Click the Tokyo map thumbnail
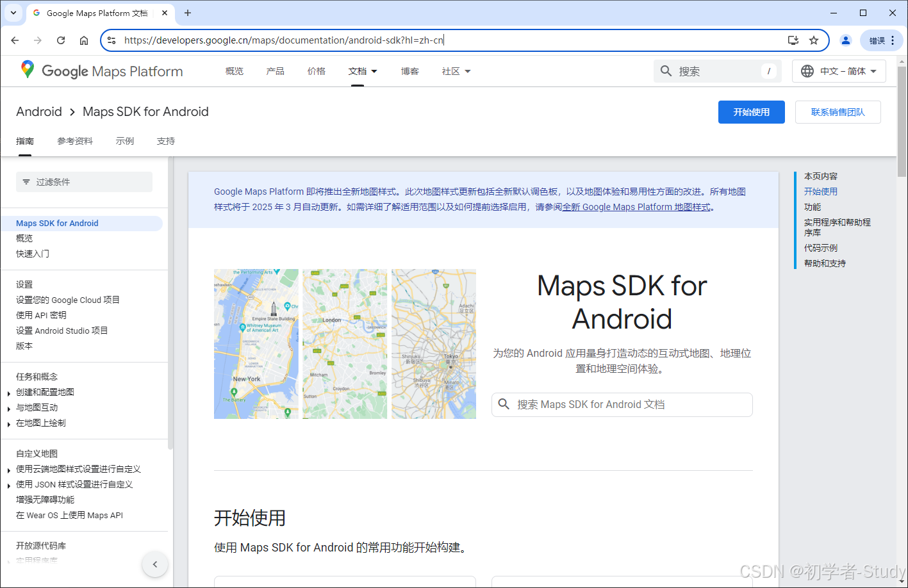Screen dimensions: 908x588 pyautogui.click(x=434, y=344)
